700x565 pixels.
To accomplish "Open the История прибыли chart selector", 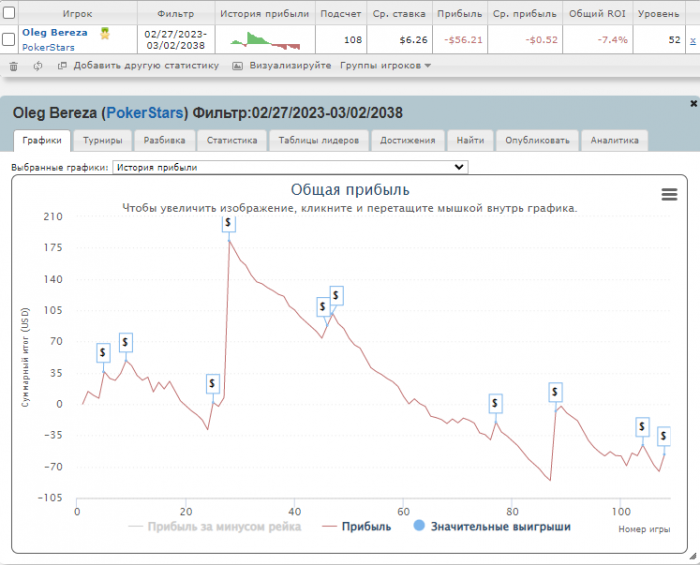I will 290,167.
